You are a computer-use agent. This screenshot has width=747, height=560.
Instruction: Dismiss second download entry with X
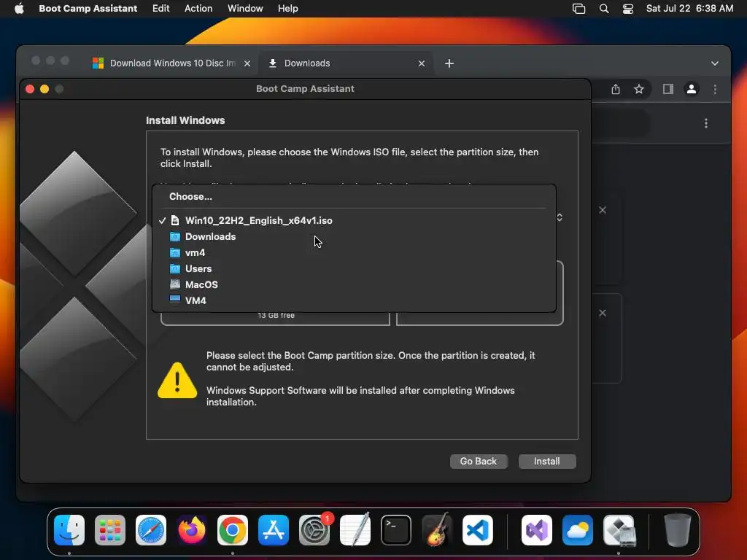point(603,313)
